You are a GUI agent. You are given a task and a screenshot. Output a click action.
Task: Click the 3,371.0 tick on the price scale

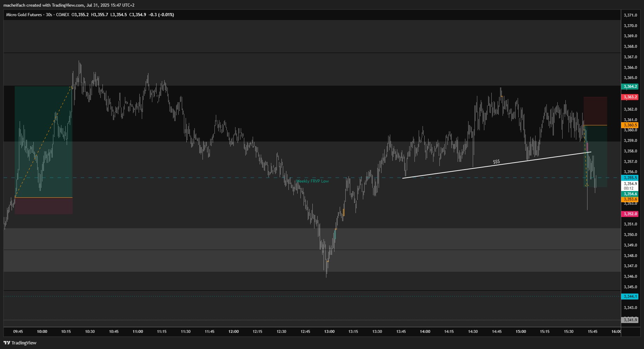click(630, 15)
